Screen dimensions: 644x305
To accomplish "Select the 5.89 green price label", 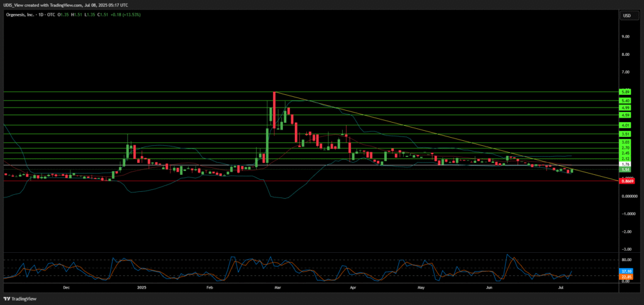I will 625,92.
